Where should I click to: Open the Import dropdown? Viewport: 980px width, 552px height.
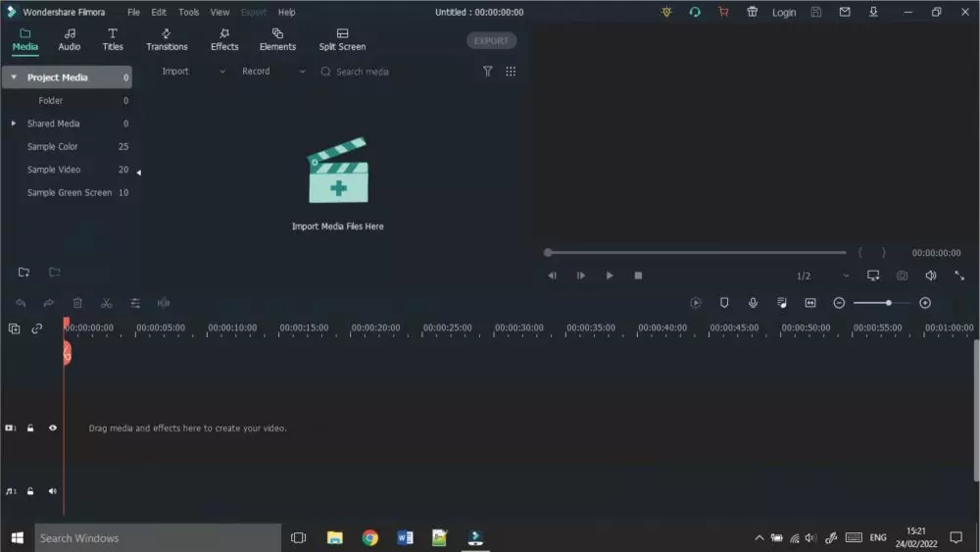pyautogui.click(x=193, y=72)
